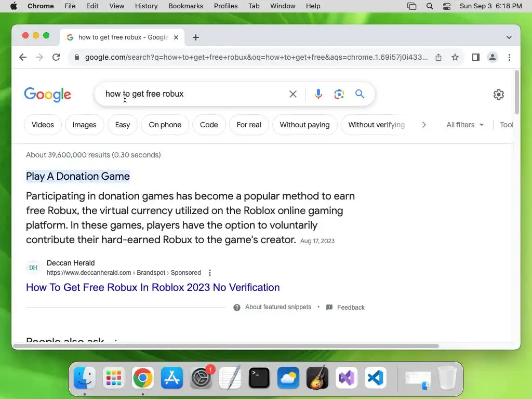Click the horizontal page scrollbar
The width and height of the screenshot is (532, 399).
(225, 346)
